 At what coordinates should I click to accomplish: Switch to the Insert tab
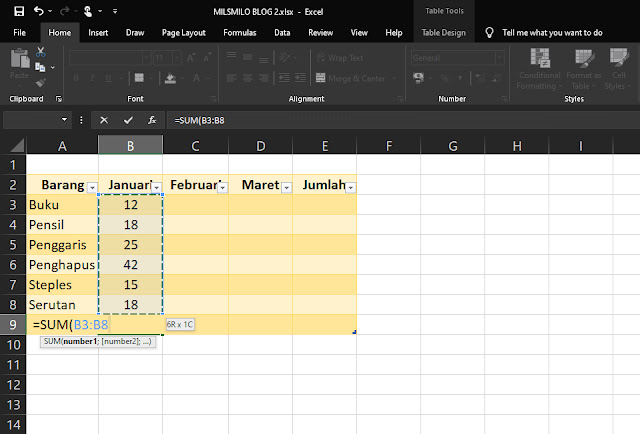(x=98, y=33)
